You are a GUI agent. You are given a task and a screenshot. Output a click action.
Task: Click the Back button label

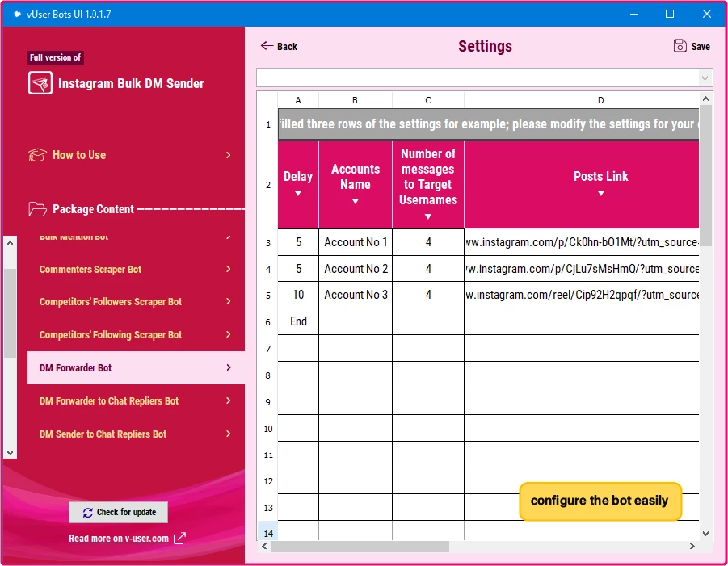pos(287,46)
